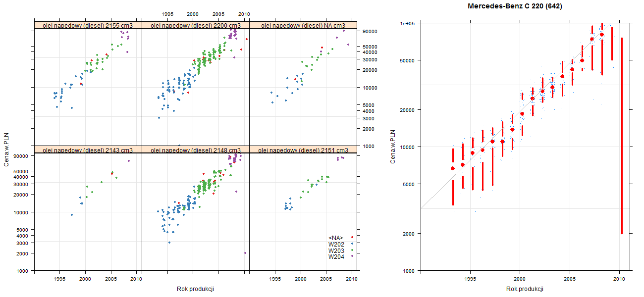
Task: Click the 10000 tick on the Mercedes chart
Action: 407,147
